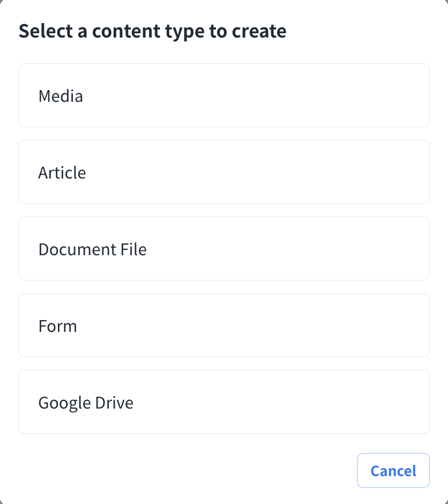448x504 pixels.
Task: Cancel the content type dialog
Action: 393,471
